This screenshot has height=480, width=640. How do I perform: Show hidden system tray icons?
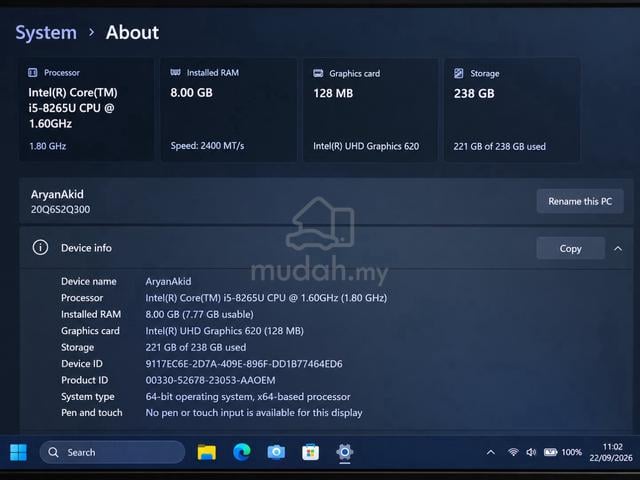pyautogui.click(x=491, y=452)
